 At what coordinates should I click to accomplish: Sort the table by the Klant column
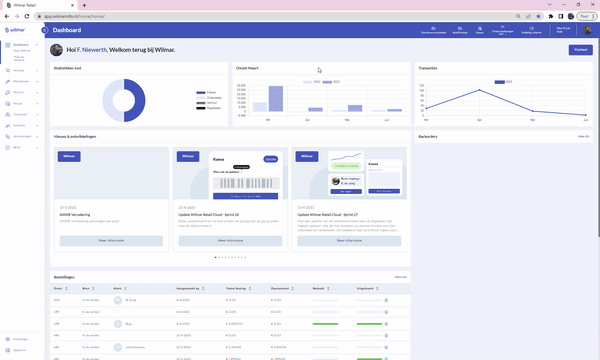[x=126, y=288]
